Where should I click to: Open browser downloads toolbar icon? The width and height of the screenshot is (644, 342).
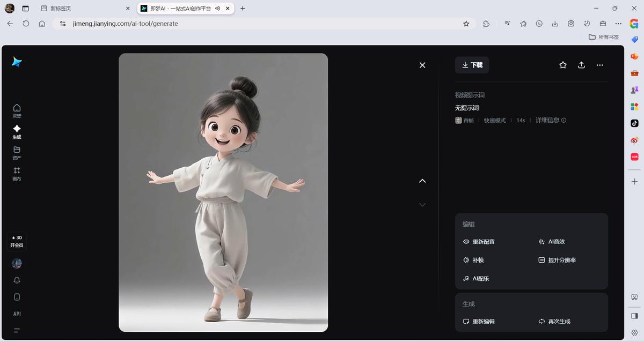click(x=555, y=24)
